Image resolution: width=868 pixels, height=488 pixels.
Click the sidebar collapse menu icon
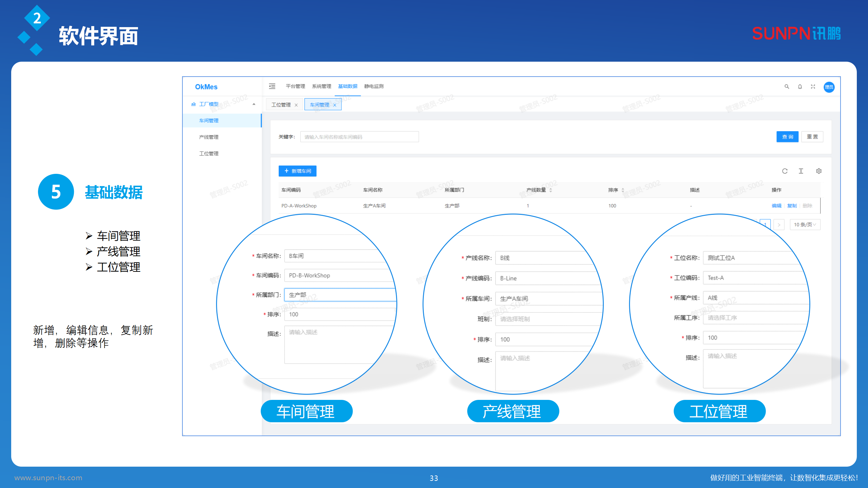coord(272,86)
